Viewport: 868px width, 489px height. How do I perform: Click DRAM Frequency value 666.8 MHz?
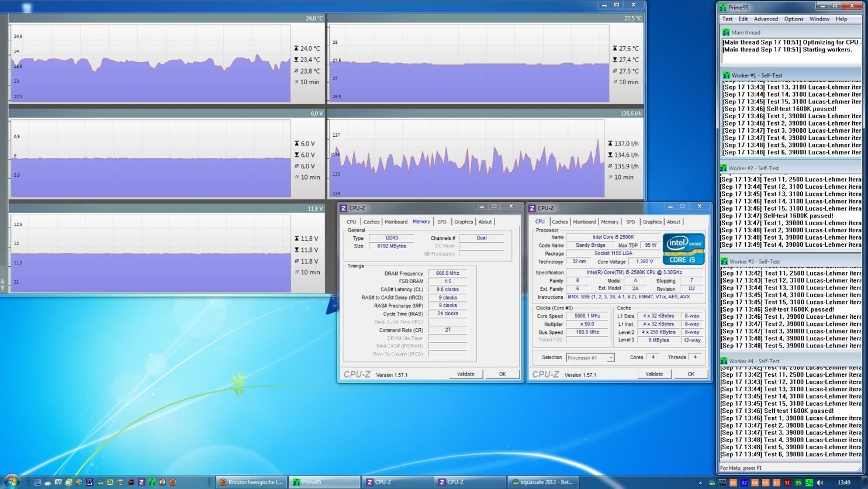(x=448, y=273)
